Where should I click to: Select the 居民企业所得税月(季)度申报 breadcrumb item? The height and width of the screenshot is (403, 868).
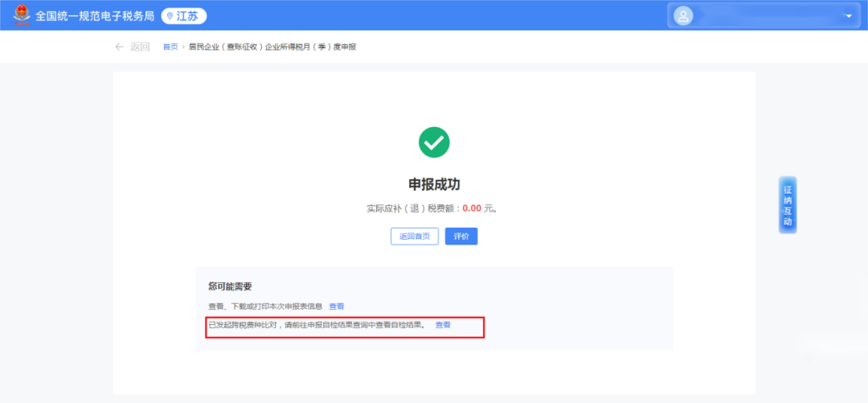[272, 47]
